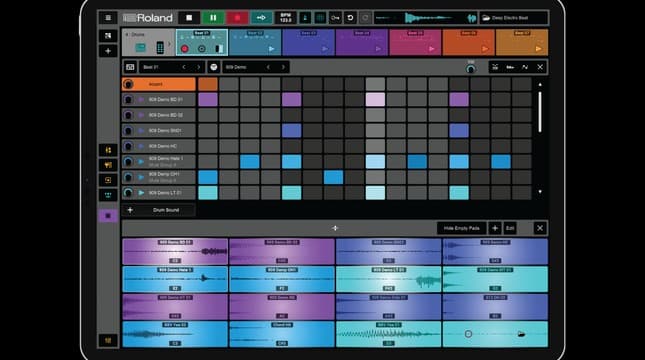Click Hide Empty Pads button
This screenshot has height=360, width=645.
[462, 228]
